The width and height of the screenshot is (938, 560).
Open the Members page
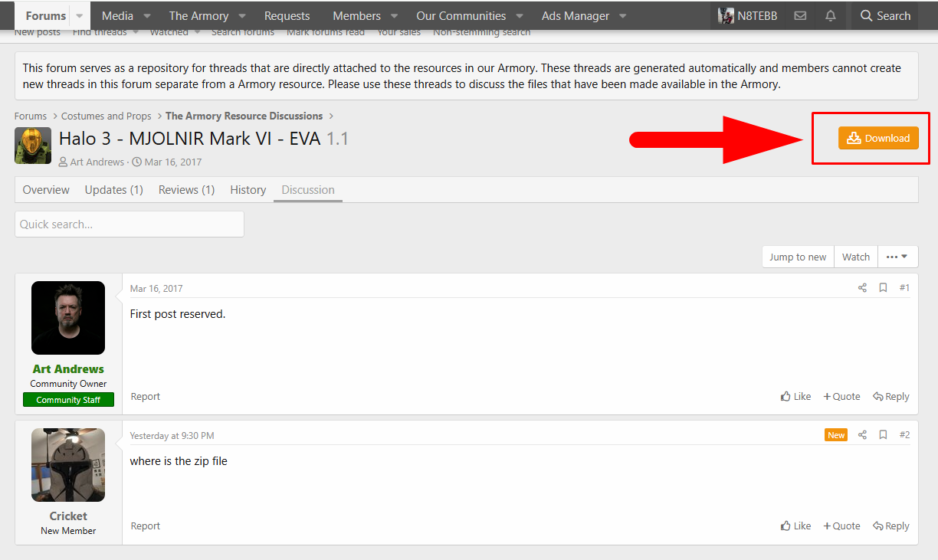[356, 15]
